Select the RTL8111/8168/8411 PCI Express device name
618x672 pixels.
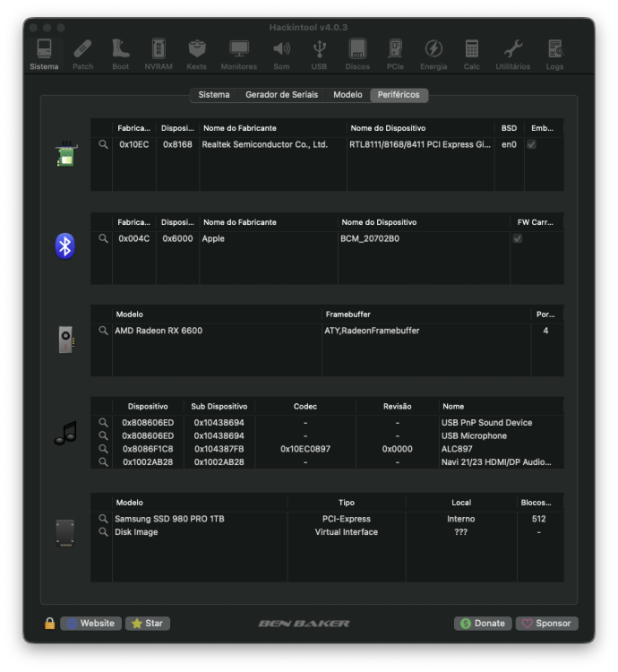click(x=420, y=144)
